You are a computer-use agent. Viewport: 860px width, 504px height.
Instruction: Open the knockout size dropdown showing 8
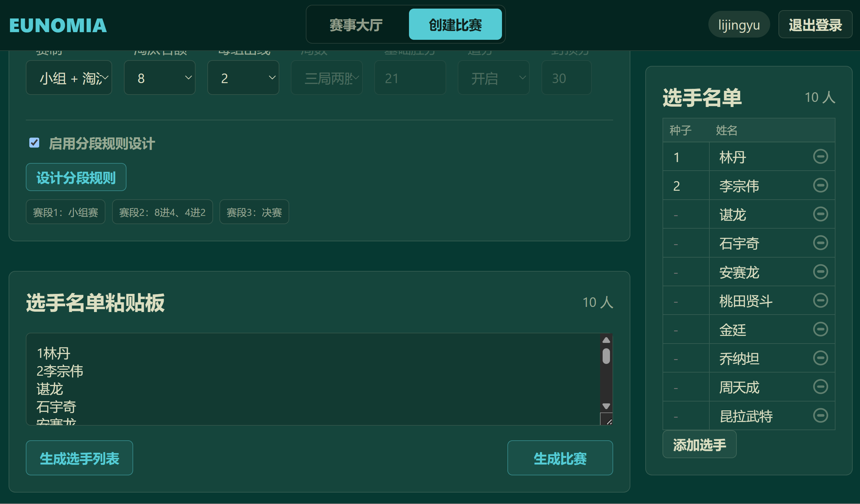(x=160, y=78)
